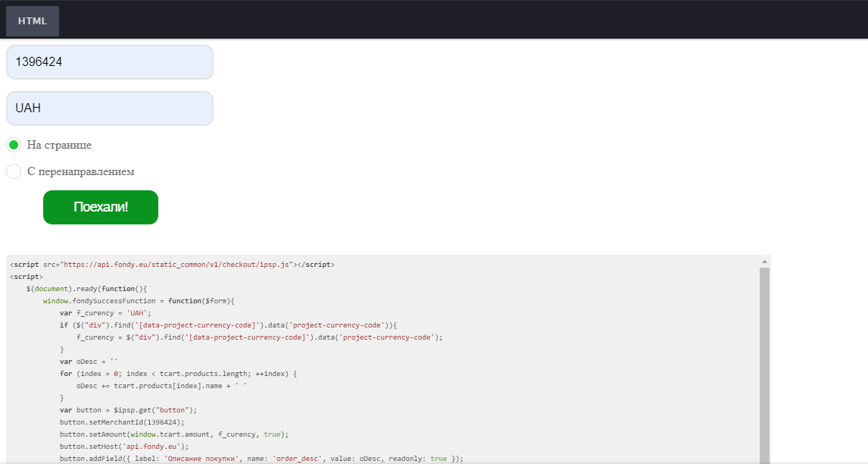The width and height of the screenshot is (868, 464).
Task: Click the 'button.addField' line with 'Описание покупки'
Action: 261,459
